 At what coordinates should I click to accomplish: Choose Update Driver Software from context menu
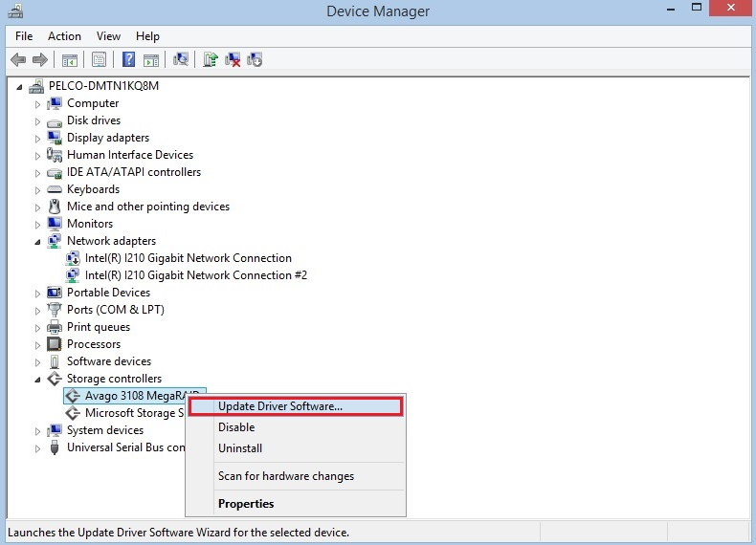pos(296,406)
